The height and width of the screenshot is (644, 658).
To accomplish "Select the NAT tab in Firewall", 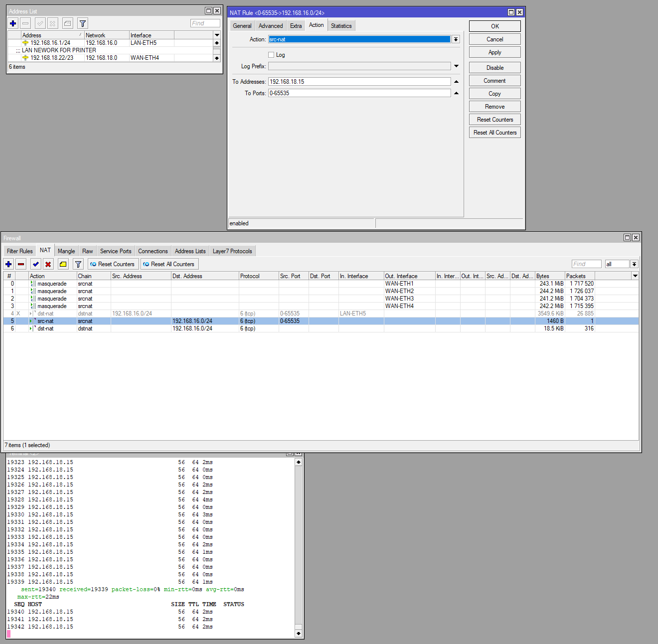I will (x=45, y=250).
